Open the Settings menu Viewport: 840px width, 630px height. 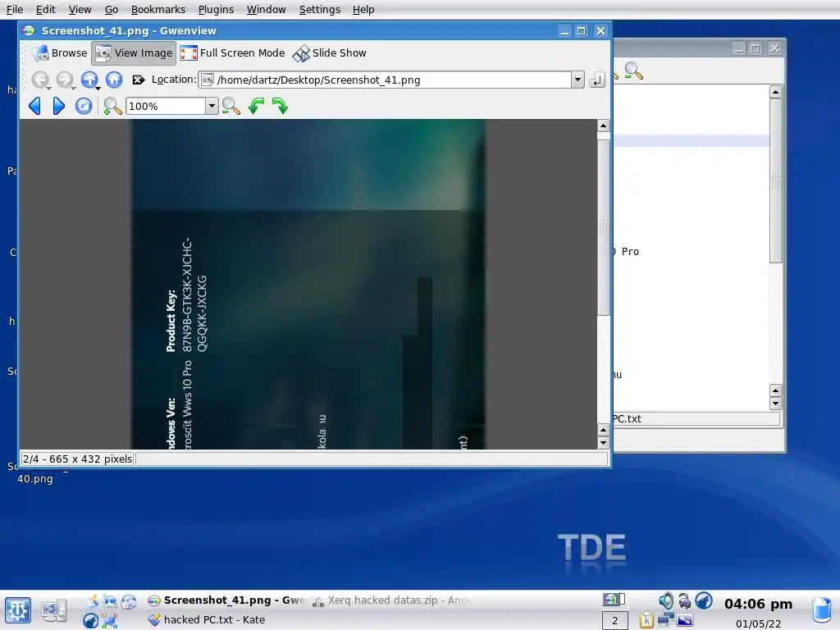click(320, 10)
